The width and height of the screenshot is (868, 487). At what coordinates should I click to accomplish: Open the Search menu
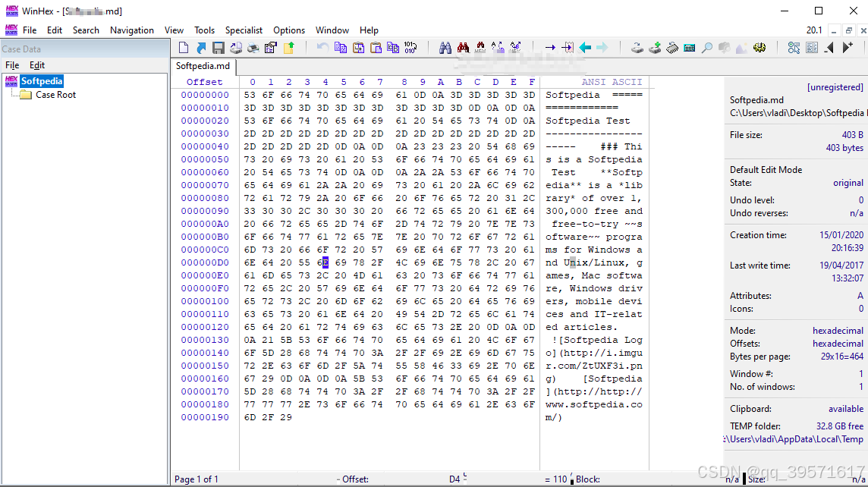86,30
